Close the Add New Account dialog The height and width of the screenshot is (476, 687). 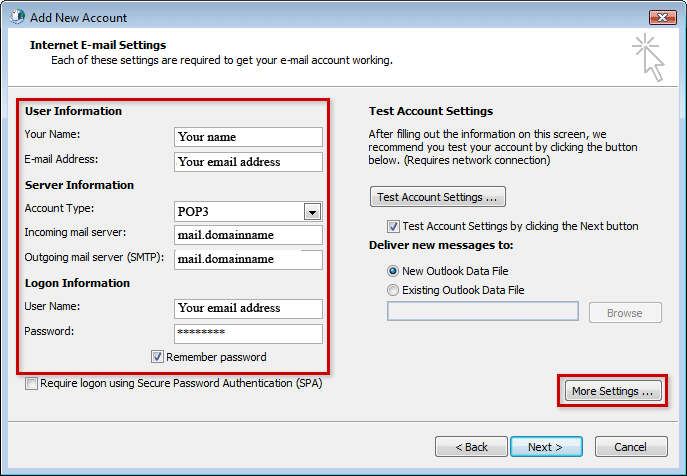pos(662,18)
